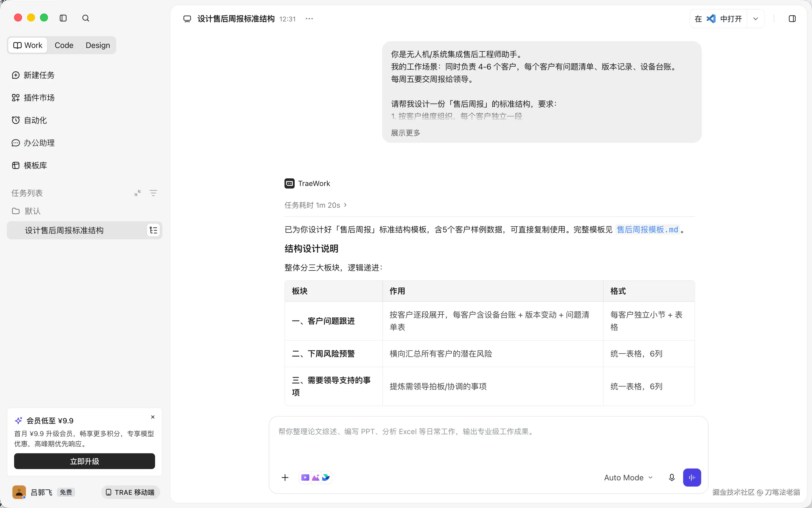This screenshot has height=508, width=812.
Task: Click 展示更多 to expand the message
Action: (405, 133)
